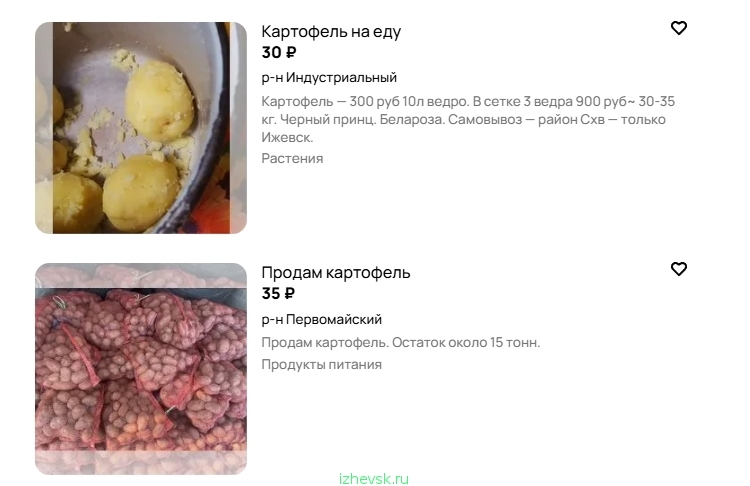View the boiled potatoes photo thumbnail

pyautogui.click(x=141, y=128)
